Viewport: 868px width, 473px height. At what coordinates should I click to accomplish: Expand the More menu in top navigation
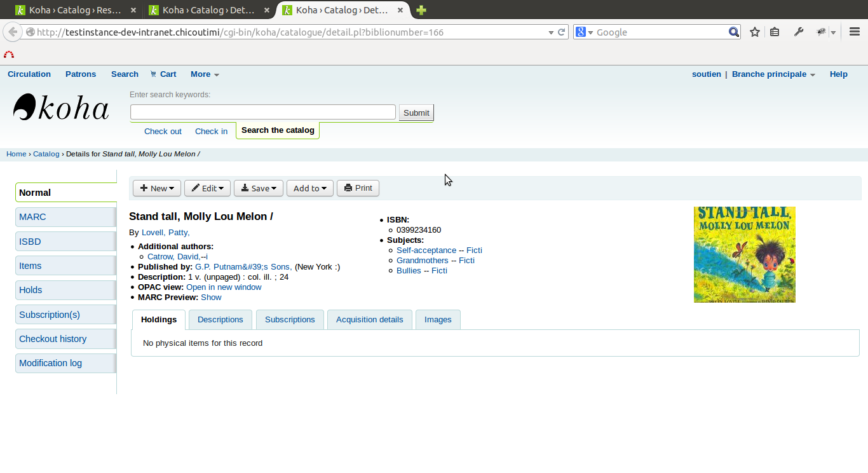point(205,74)
